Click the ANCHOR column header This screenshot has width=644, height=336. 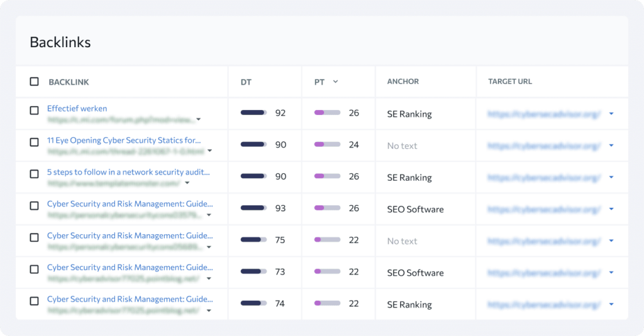click(x=402, y=82)
